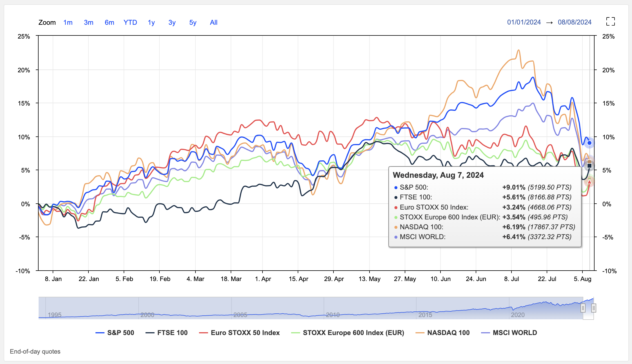Click the FTSE 100 +5.61% tooltip row
Viewport: 632px width, 364px height.
tap(483, 197)
